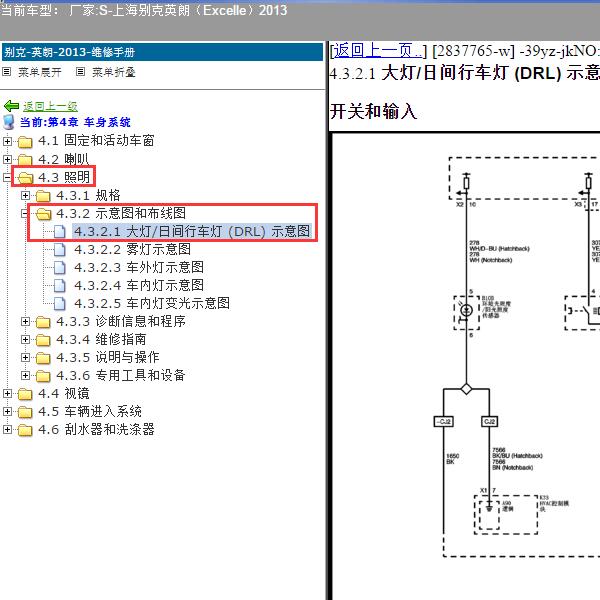Click 当前:第4章 车身系统 label
The width and height of the screenshot is (600, 600).
pyautogui.click(x=75, y=122)
